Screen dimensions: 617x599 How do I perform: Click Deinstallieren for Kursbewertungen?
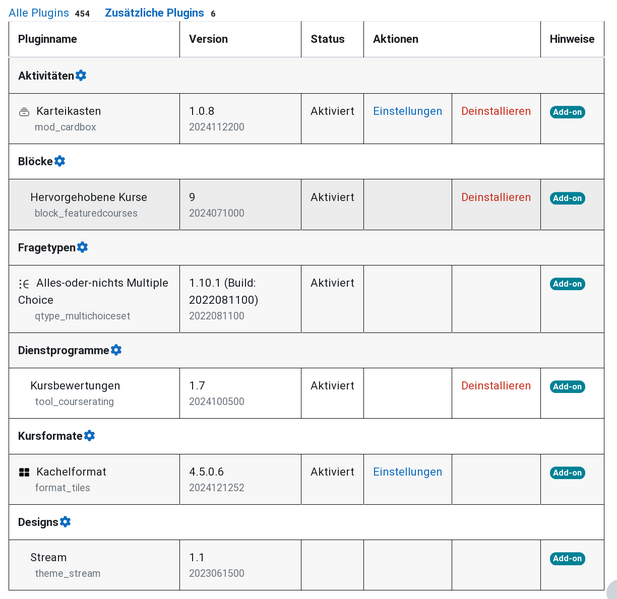coord(496,385)
